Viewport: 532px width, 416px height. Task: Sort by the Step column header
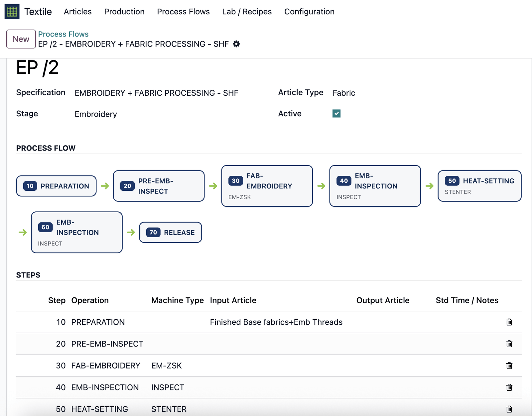coord(57,300)
